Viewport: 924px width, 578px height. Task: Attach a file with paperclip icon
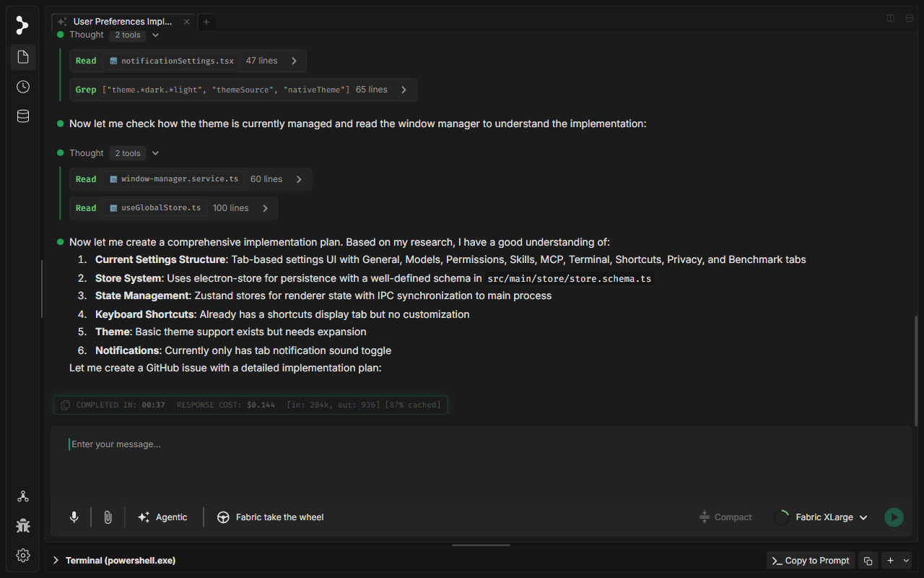tap(108, 517)
